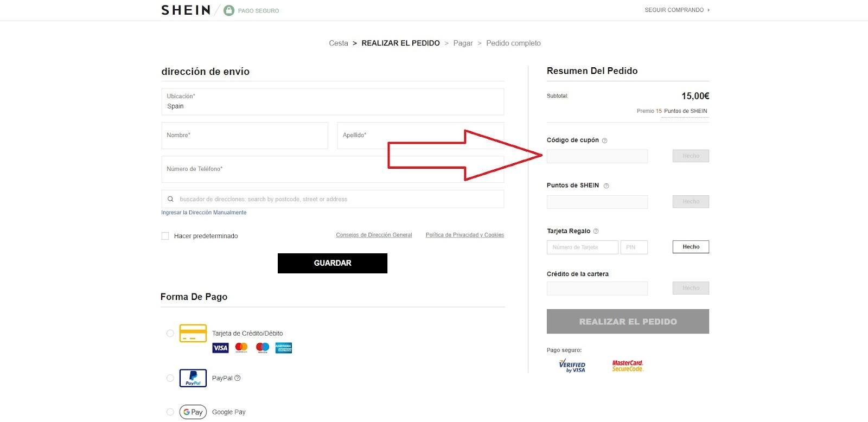Open Ingresar la Dirección Manualmente link
The height and width of the screenshot is (422, 868).
point(203,213)
